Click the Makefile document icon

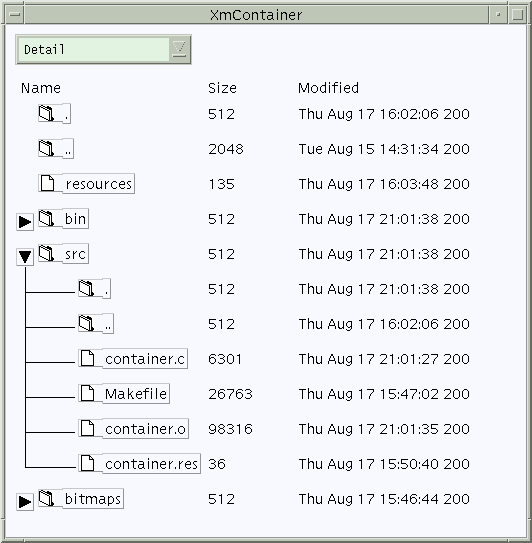tap(87, 393)
